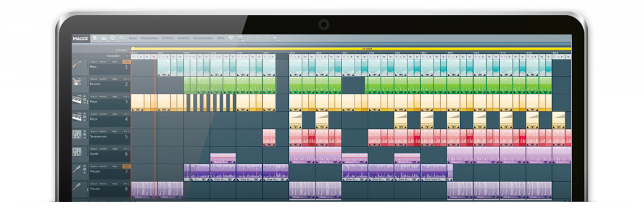
Task: Open the Ansicht menu
Action: (x=184, y=38)
